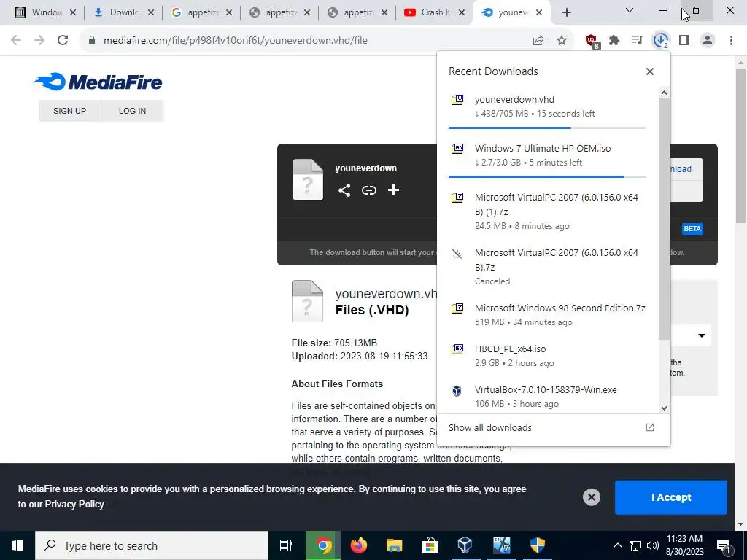Click the Windows Security shield taskbar icon
The height and width of the screenshot is (560, 747).
pyautogui.click(x=538, y=545)
